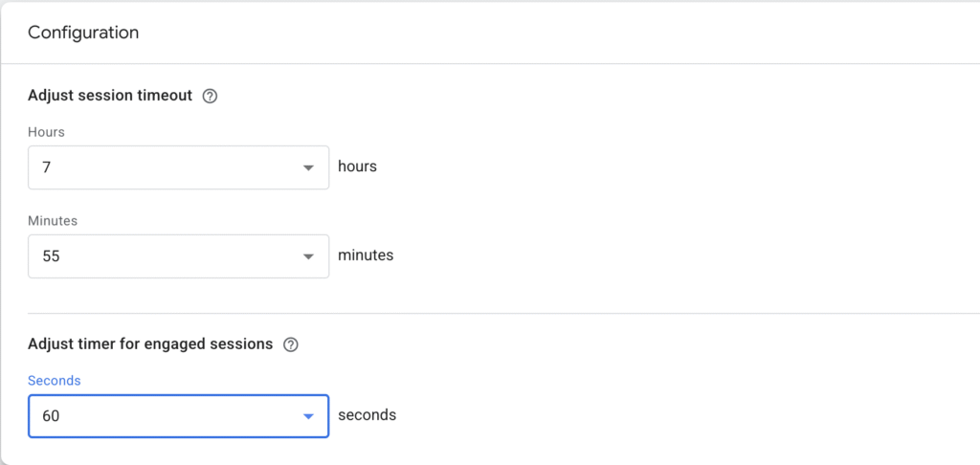Click the arrow in the Hours combo box
Screen dimensions: 980x465
point(308,167)
